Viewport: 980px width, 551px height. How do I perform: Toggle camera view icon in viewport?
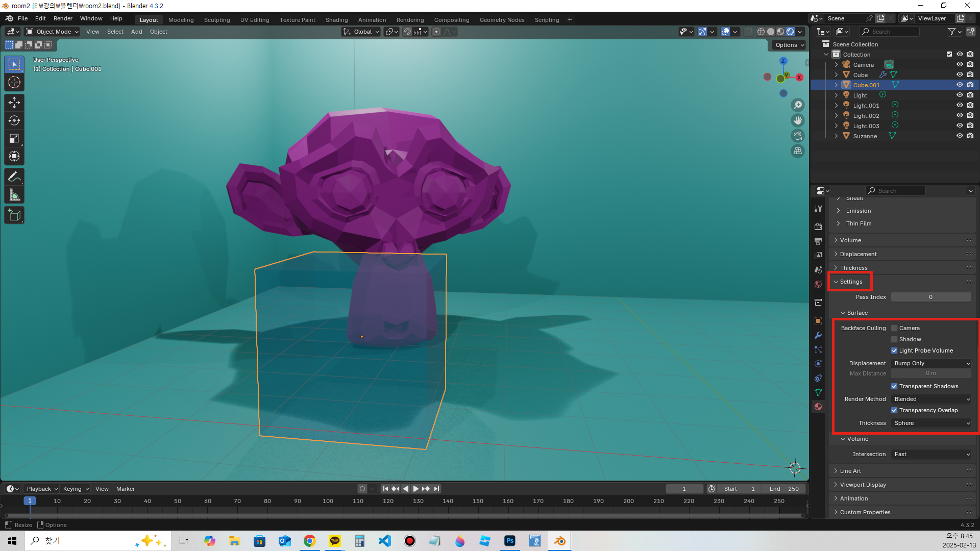click(798, 136)
